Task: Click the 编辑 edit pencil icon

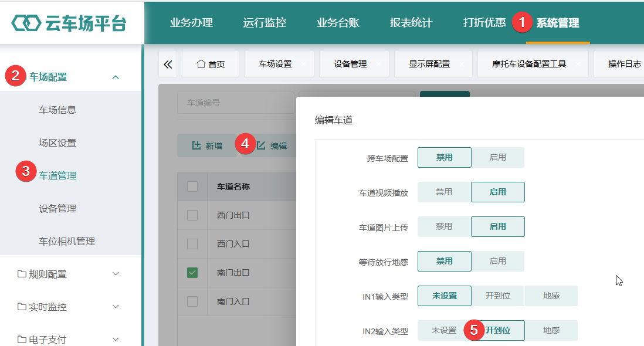Action: click(x=261, y=145)
